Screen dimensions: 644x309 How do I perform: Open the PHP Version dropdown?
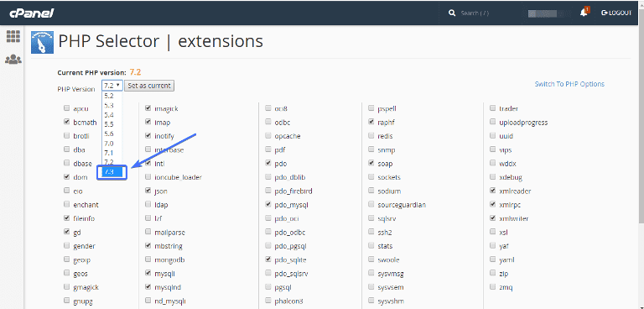click(x=112, y=86)
